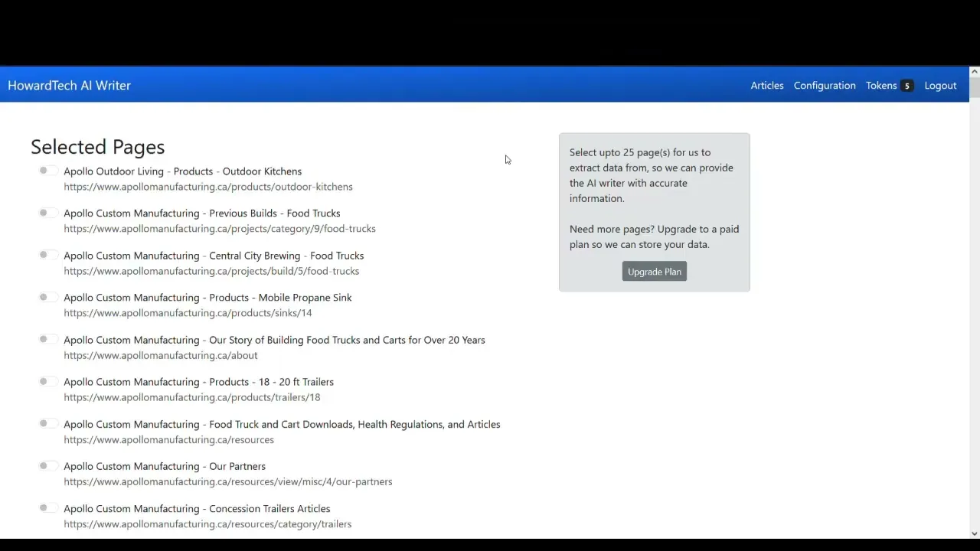Click the 'Need more pages?' upgrade text
Viewport: 980px width, 551px height.
point(654,236)
